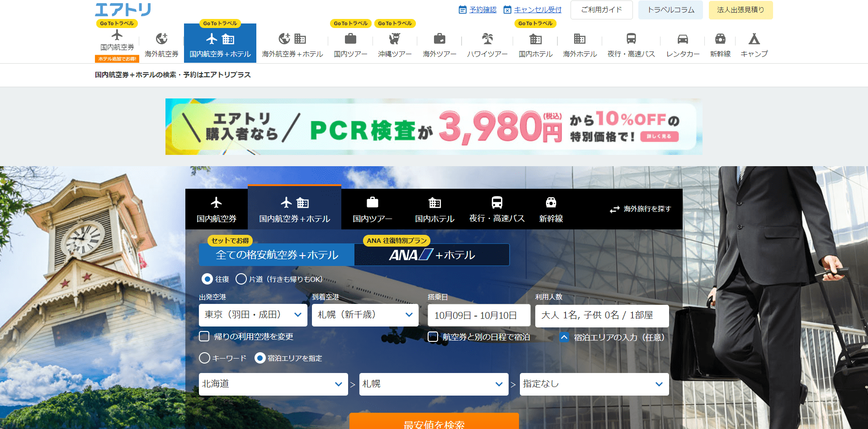Click 搭乗日 date field 10月09日 - 10月10日
This screenshot has width=868, height=429.
(x=479, y=315)
